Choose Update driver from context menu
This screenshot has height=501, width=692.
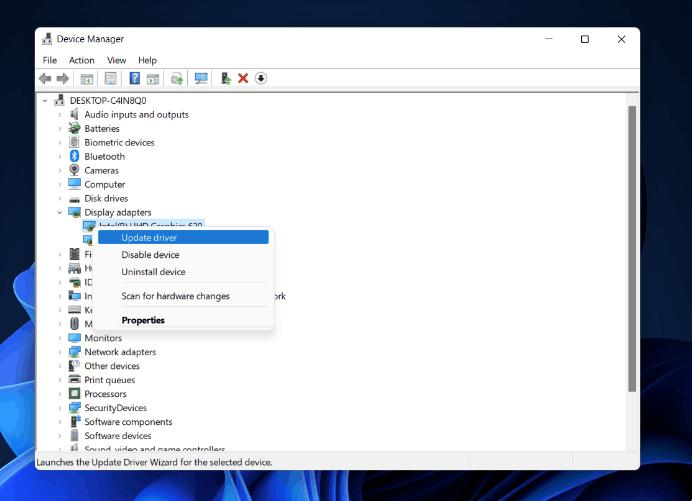tap(150, 237)
